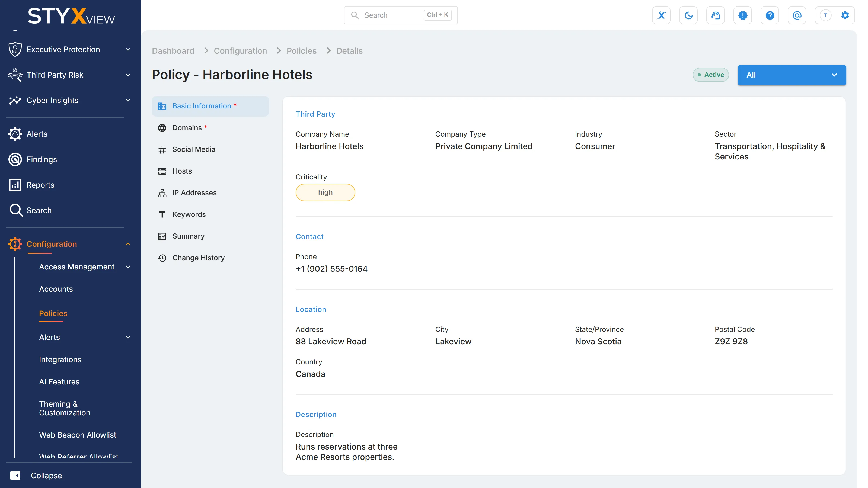868x488 pixels.
Task: Open Basic Information tab
Action: coord(210,106)
